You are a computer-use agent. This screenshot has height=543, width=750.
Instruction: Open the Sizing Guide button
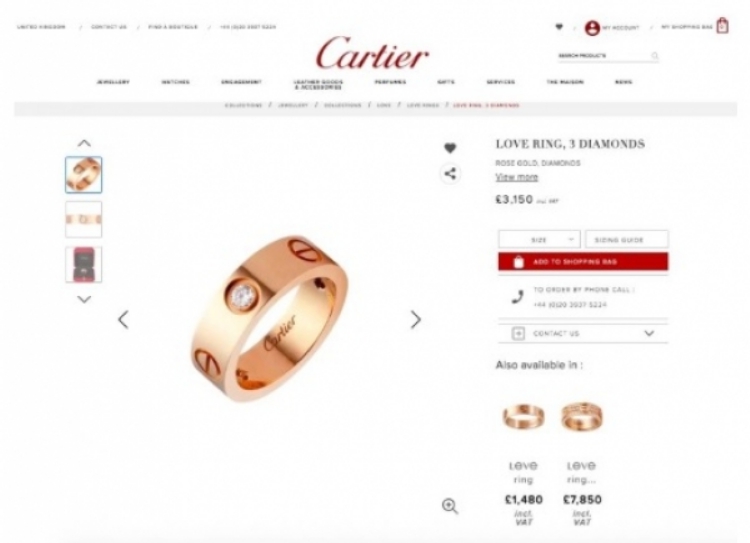(627, 239)
